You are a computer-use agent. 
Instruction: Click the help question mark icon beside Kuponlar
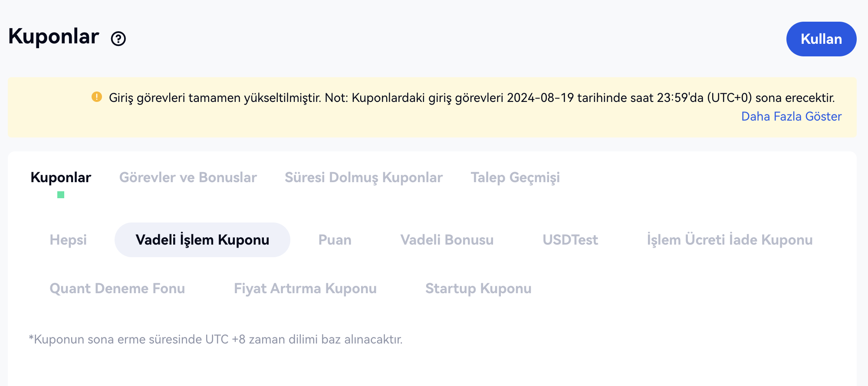tap(118, 39)
